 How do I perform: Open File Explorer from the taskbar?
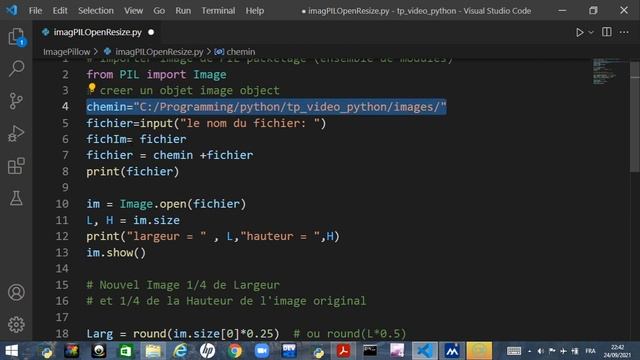click(x=153, y=351)
